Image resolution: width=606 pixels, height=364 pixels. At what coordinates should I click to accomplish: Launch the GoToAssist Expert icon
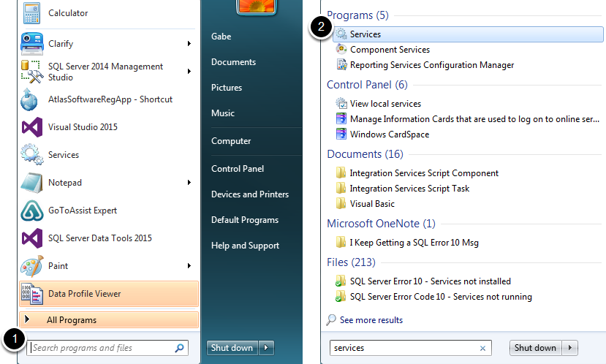pyautogui.click(x=31, y=211)
